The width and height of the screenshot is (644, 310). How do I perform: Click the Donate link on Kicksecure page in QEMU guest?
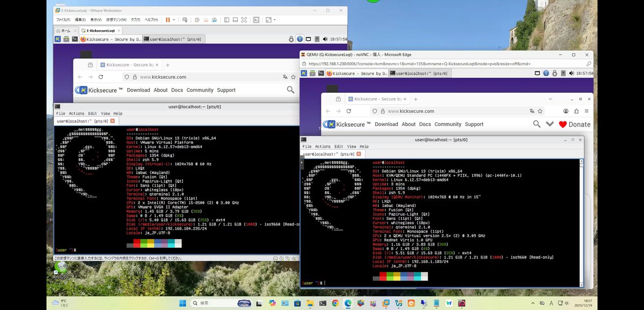point(575,124)
